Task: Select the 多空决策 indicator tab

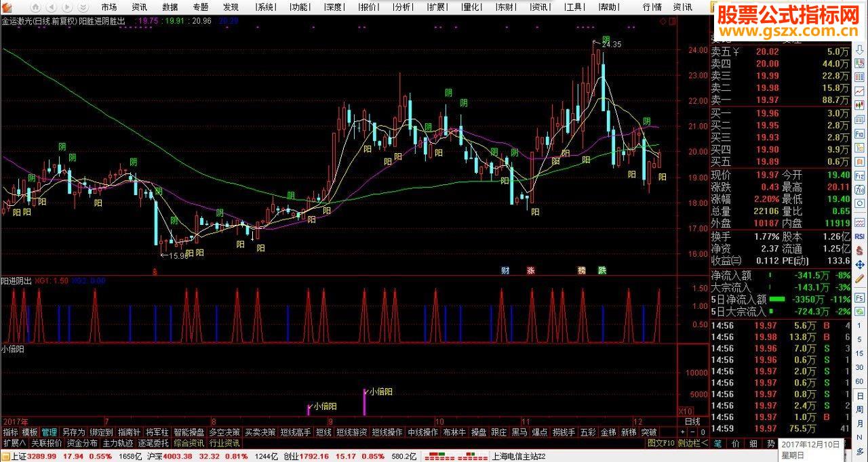Action: tap(224, 432)
